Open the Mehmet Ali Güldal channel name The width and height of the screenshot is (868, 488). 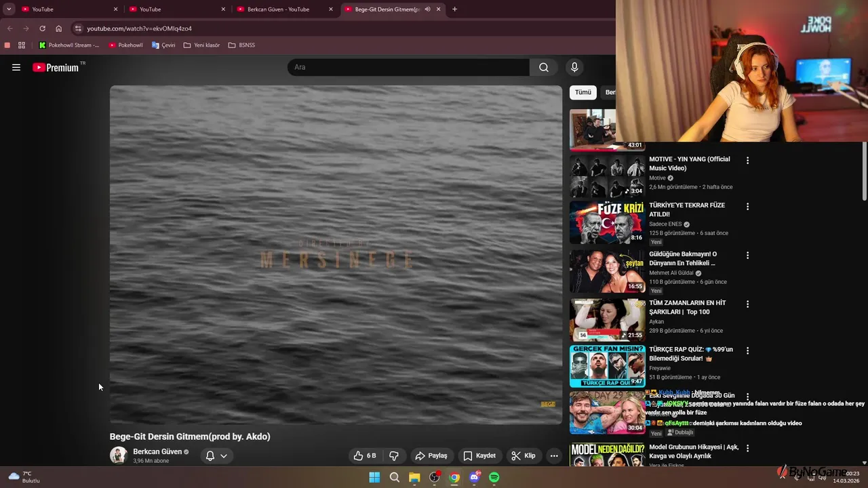[671, 273]
